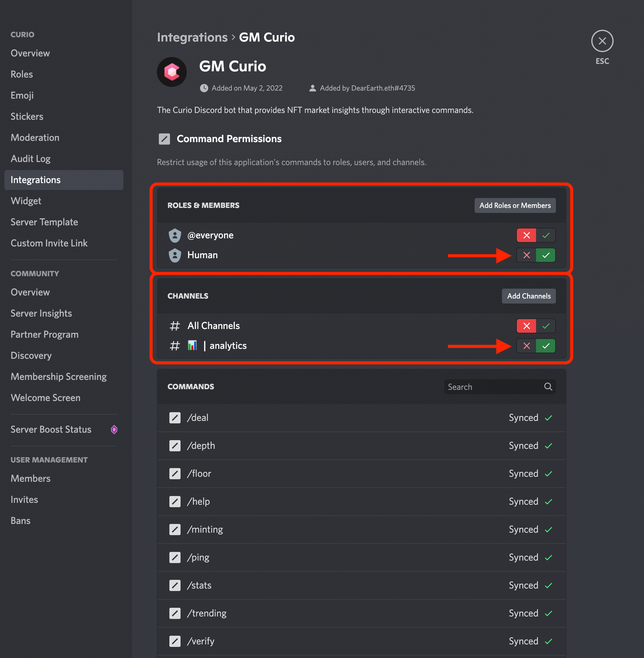Open Discovery settings
The height and width of the screenshot is (658, 644).
tap(64, 355)
